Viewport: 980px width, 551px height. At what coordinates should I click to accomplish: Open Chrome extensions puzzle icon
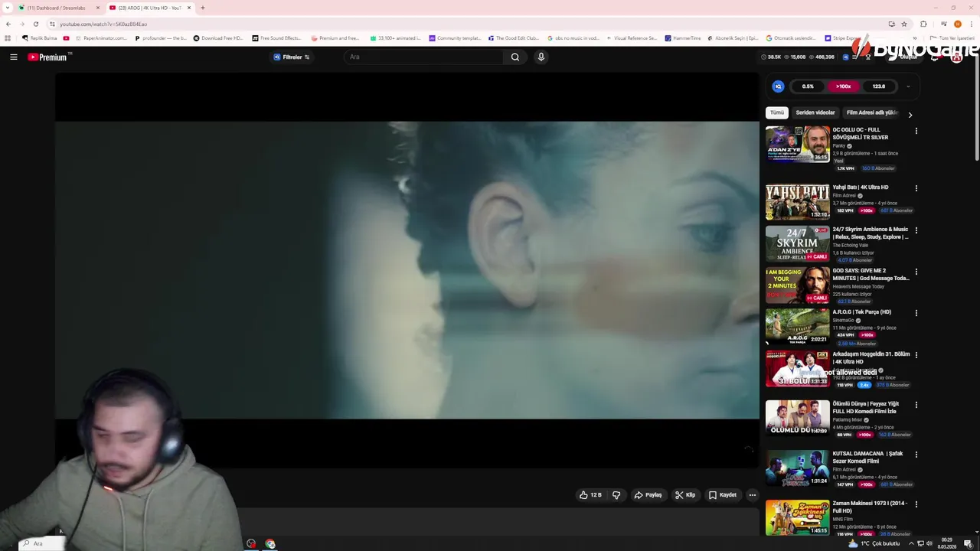point(923,24)
